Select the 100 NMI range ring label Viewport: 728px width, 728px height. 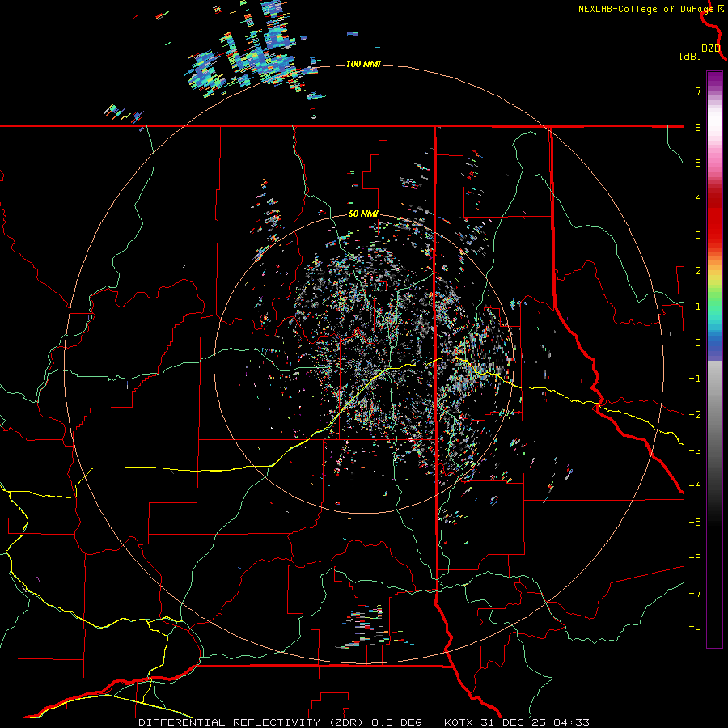[363, 64]
